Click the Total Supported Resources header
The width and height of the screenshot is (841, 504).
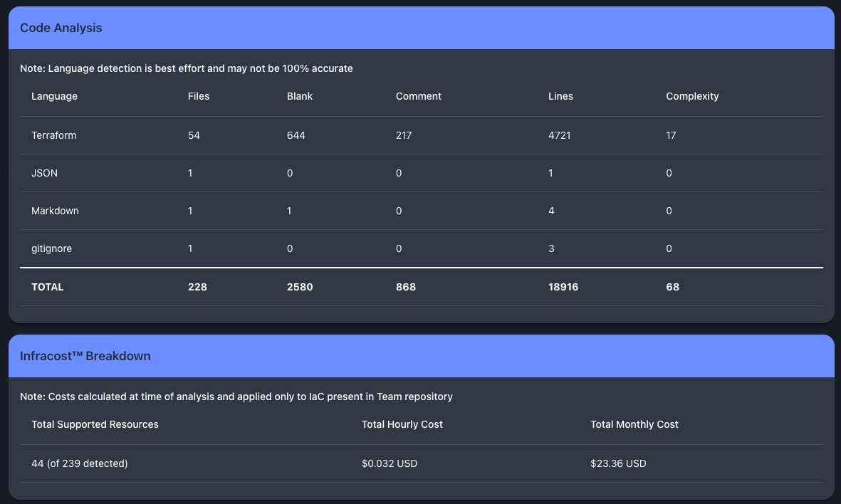click(95, 424)
